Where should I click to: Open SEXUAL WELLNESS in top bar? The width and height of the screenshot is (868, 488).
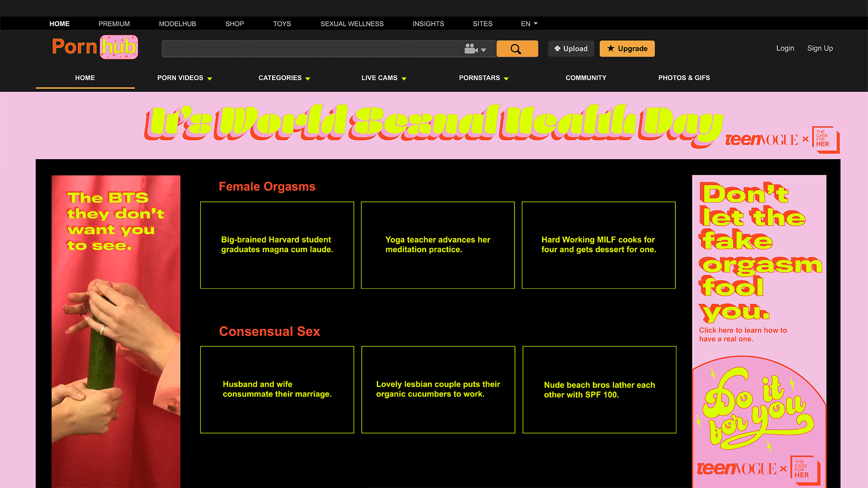352,23
